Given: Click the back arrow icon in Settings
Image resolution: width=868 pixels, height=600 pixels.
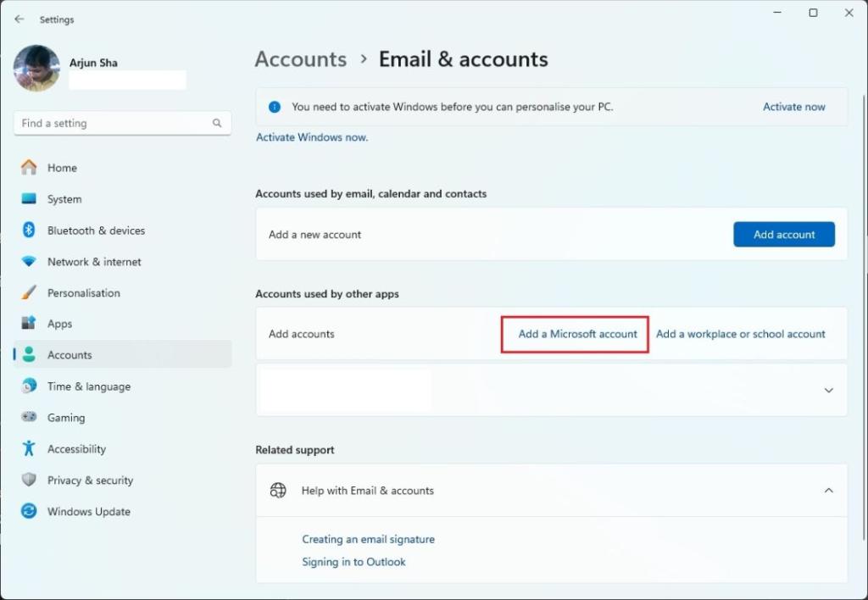Looking at the screenshot, I should pyautogui.click(x=19, y=19).
